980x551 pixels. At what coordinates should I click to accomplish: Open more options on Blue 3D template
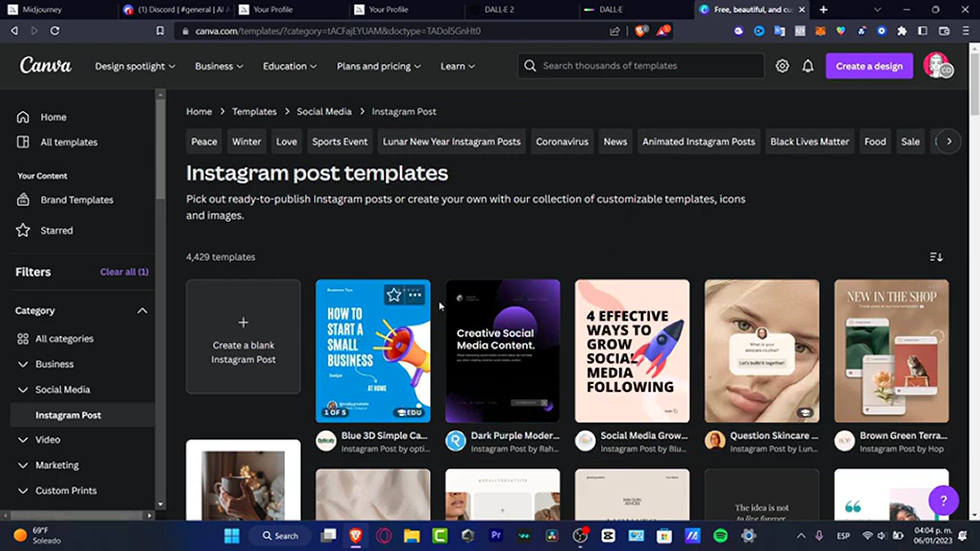click(x=415, y=295)
